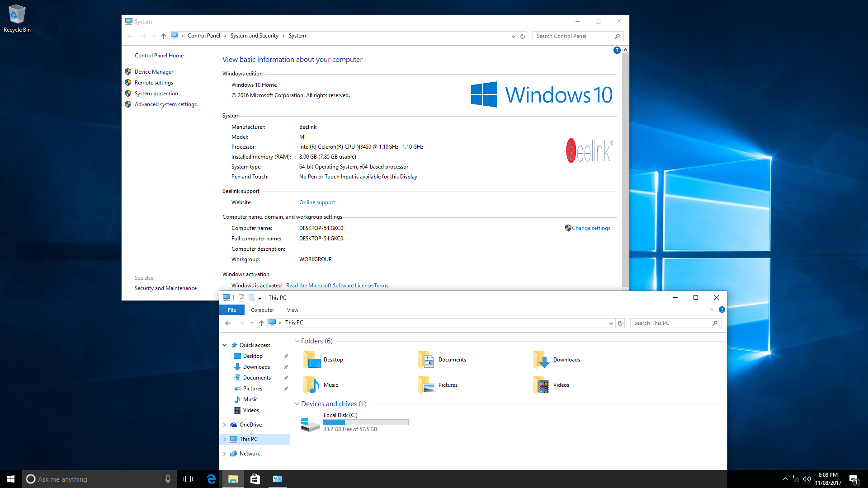Open the Action Center notifications icon
The height and width of the screenshot is (488, 868).
point(854,479)
